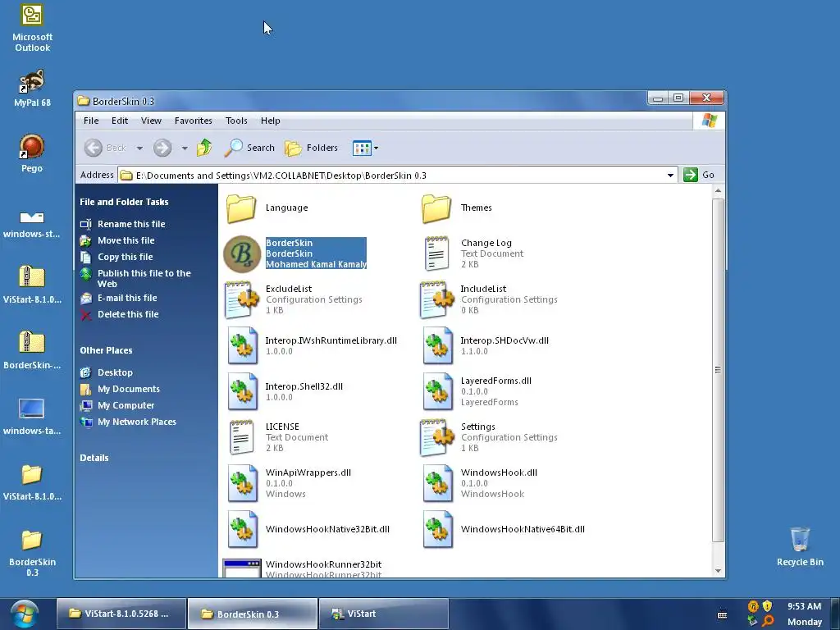Viewport: 840px width, 630px height.
Task: Open the Edit menu
Action: click(120, 121)
